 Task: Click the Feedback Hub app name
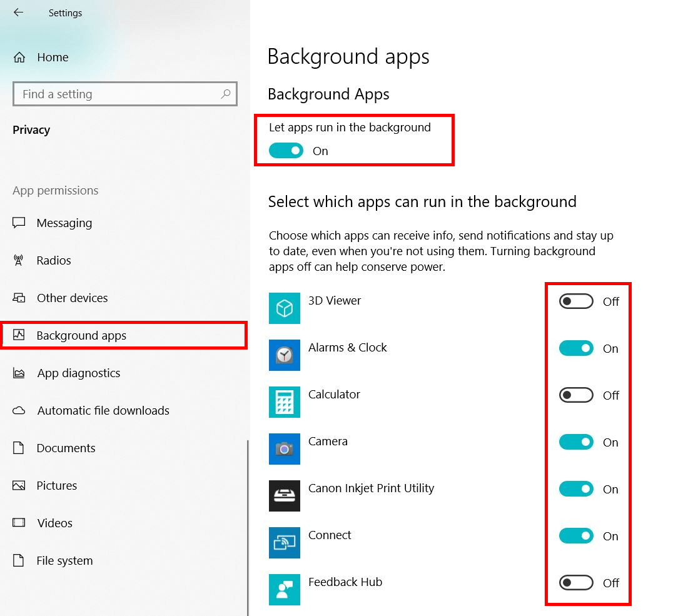[x=345, y=582]
